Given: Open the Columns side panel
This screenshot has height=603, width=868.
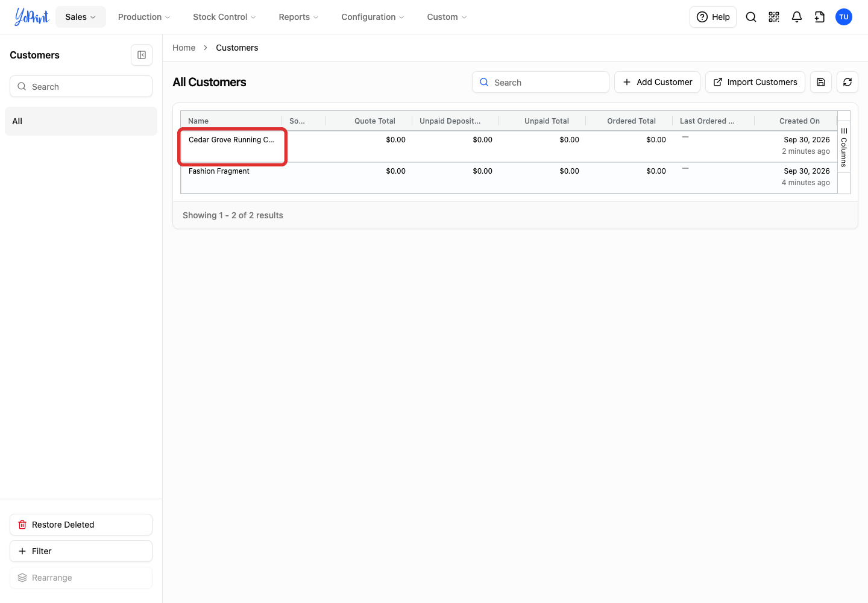Looking at the screenshot, I should click(844, 147).
